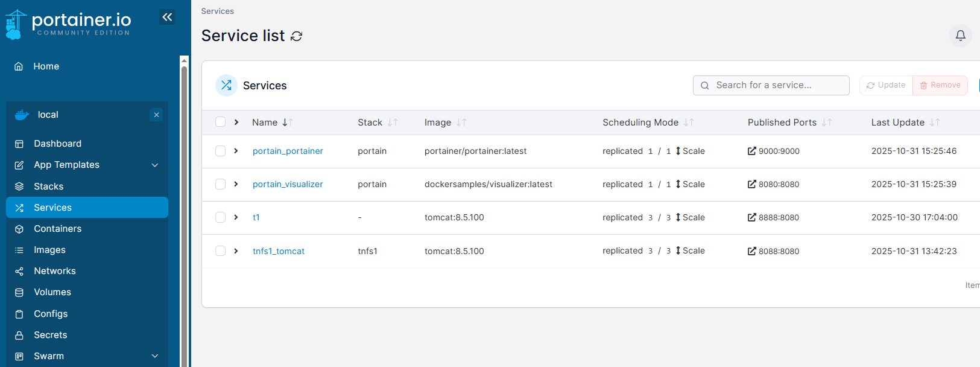Open the t1 service link
Screen dimensions: 980x367
(x=256, y=217)
